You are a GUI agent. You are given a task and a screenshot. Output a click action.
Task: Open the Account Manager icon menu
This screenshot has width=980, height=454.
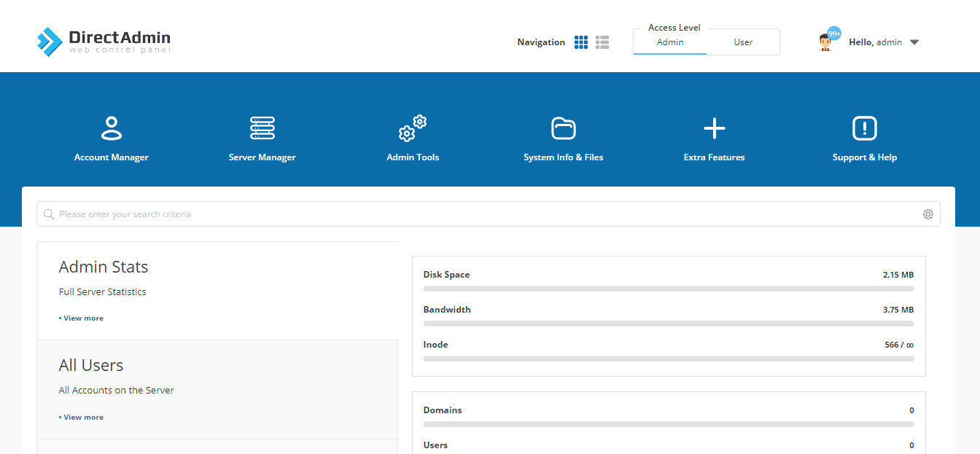pos(111,128)
